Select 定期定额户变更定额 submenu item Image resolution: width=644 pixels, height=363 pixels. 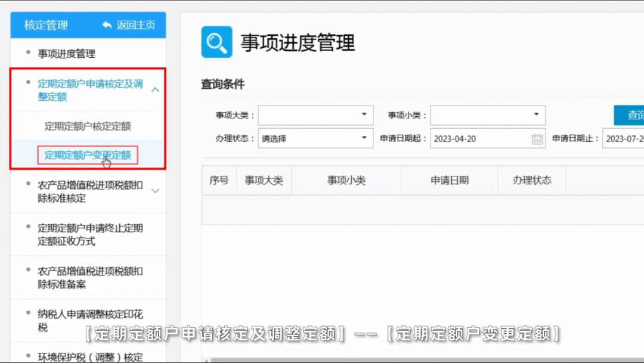[88, 156]
